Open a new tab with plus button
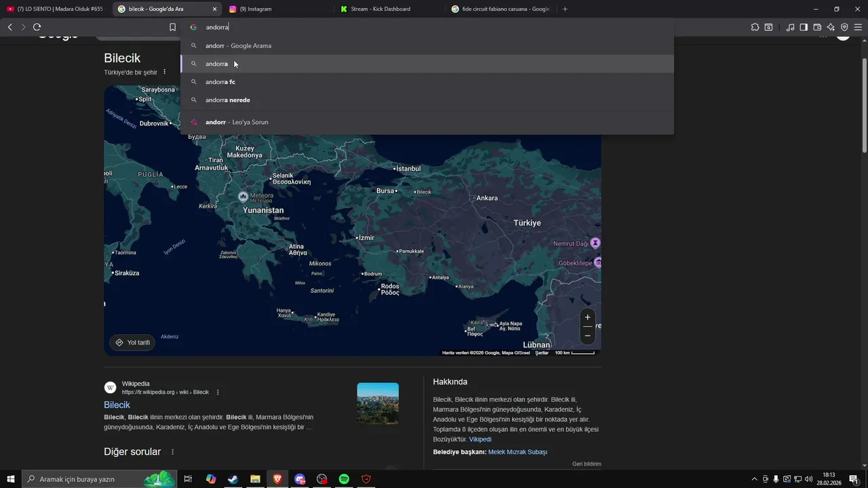The image size is (868, 488). [x=565, y=9]
